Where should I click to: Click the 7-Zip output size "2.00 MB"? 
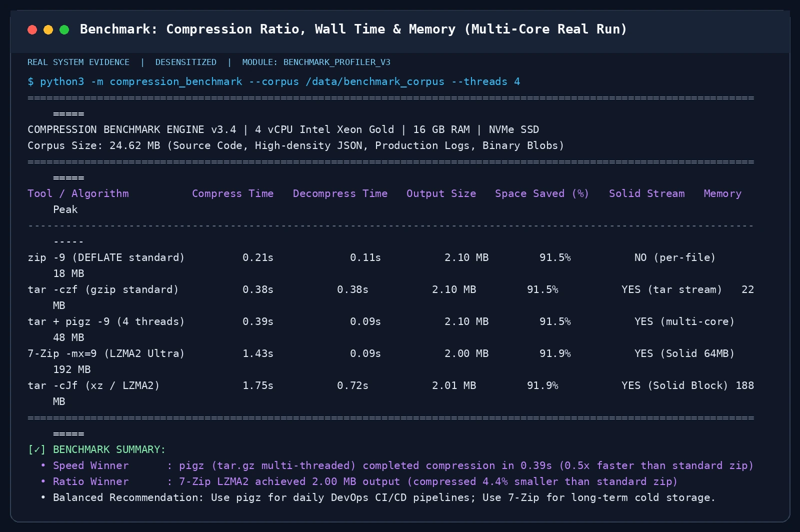coord(466,353)
